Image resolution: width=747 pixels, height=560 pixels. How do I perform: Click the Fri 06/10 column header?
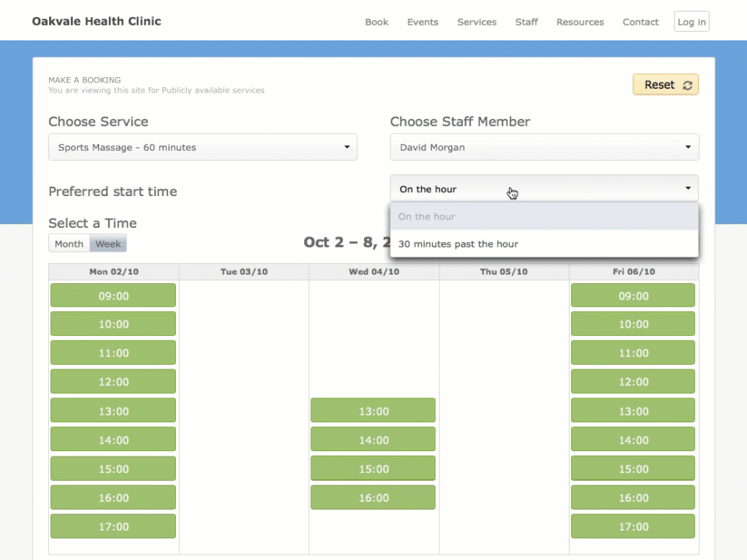[x=633, y=271]
